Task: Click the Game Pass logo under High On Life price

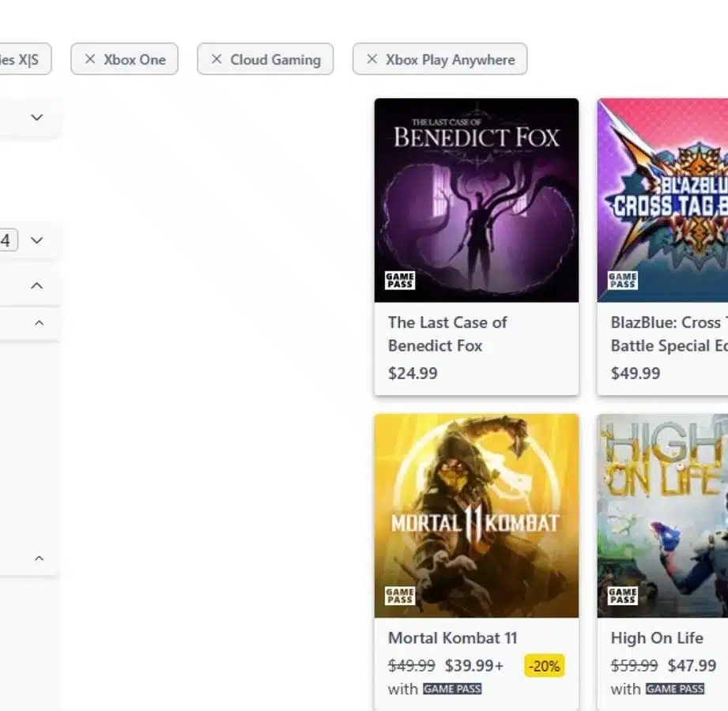Action: click(675, 689)
